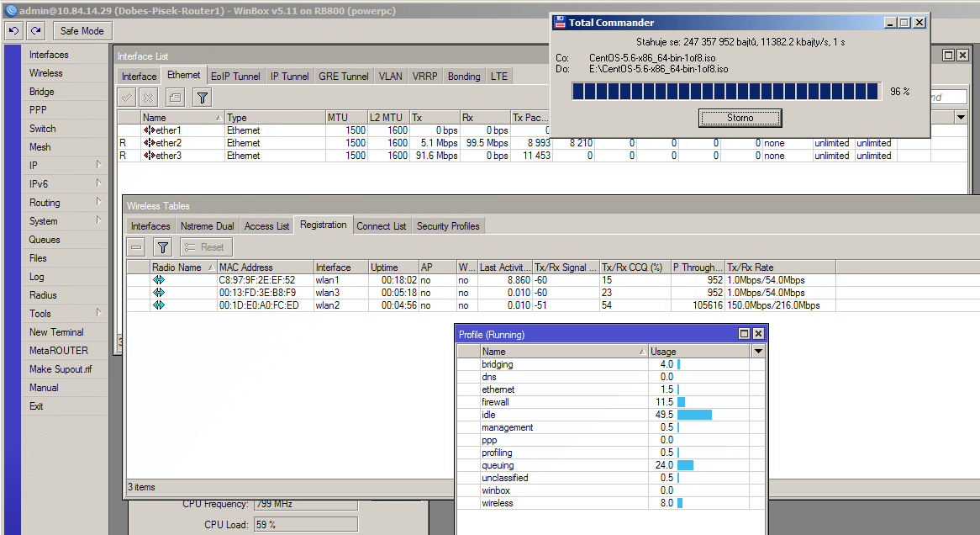Expand the Tools submenu arrow

(x=98, y=313)
